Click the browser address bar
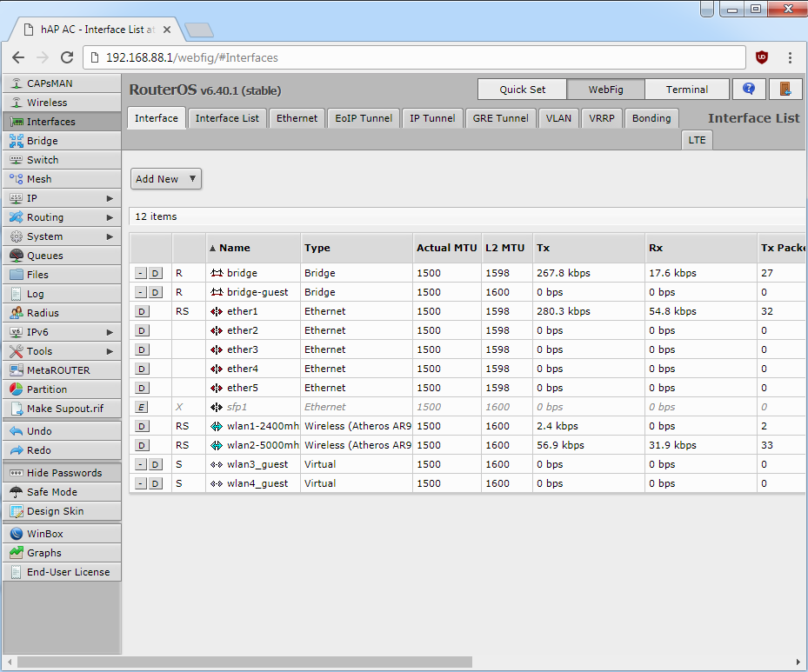808x672 pixels. (414, 57)
